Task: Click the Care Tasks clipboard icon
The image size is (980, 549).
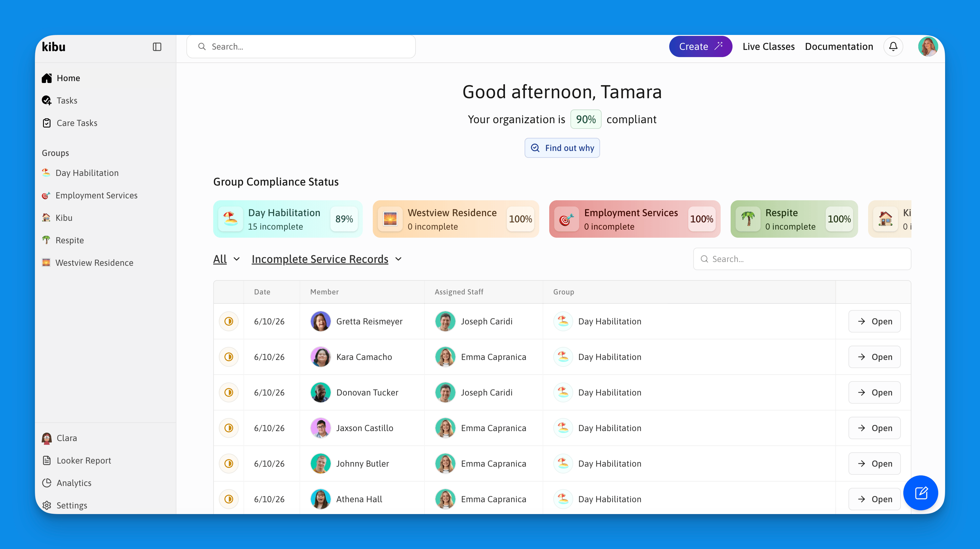Action: tap(47, 123)
